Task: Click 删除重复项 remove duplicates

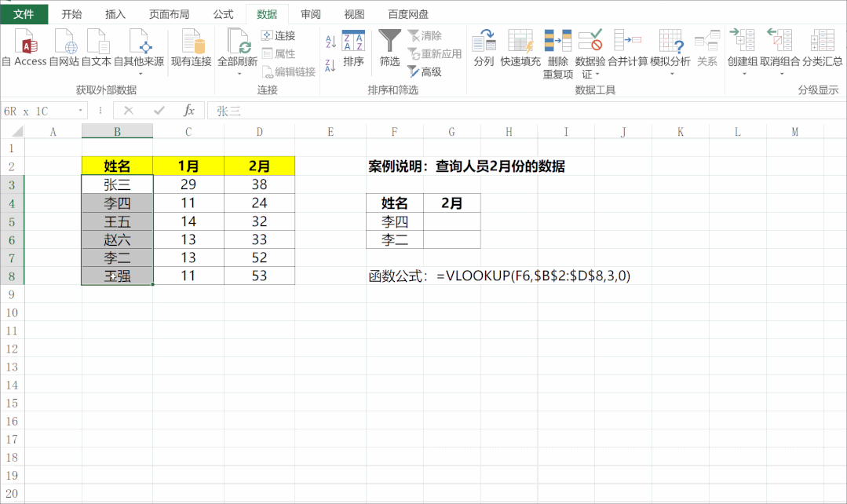Action: click(558, 54)
